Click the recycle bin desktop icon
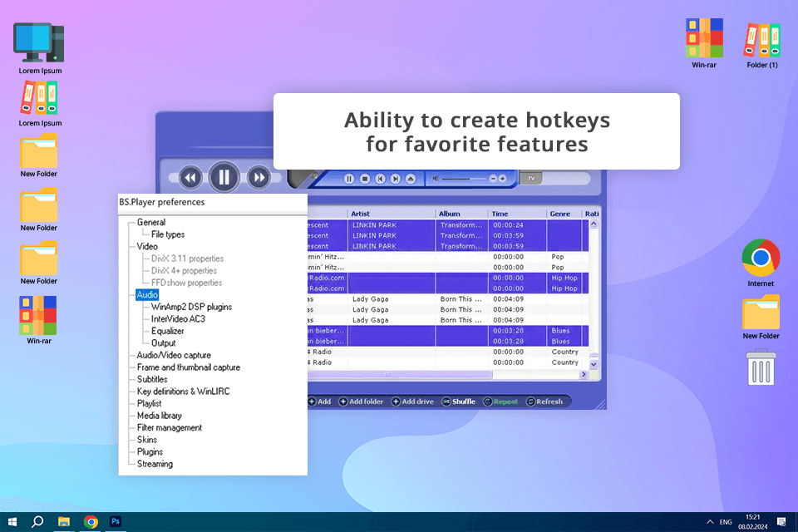Screen dimensions: 798x532 coord(761,367)
